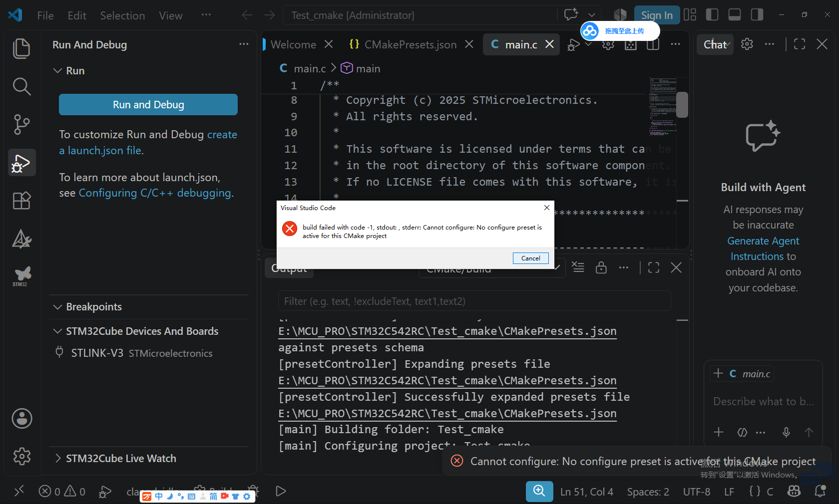Switch to the Welcome tab
The height and width of the screenshot is (504, 839).
[x=294, y=44]
